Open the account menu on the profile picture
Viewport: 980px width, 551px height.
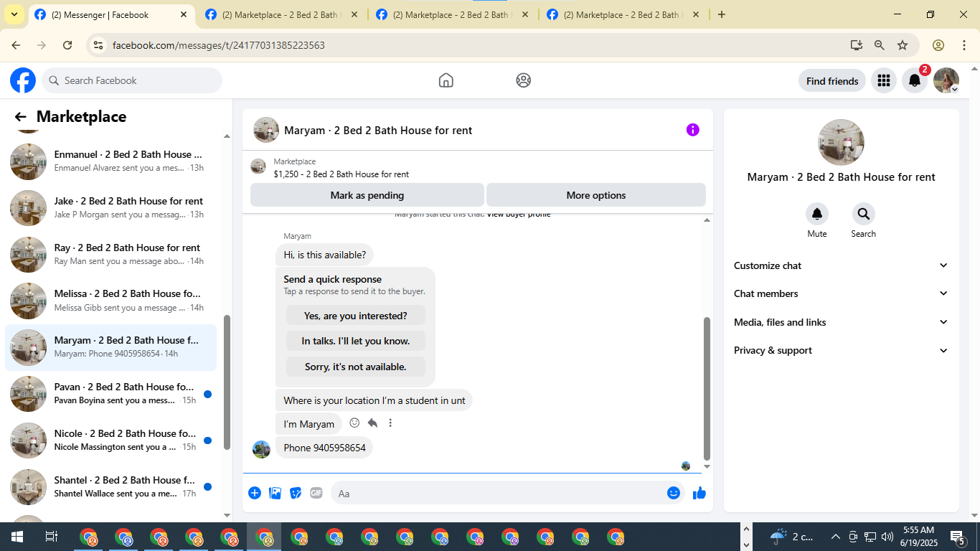click(946, 81)
